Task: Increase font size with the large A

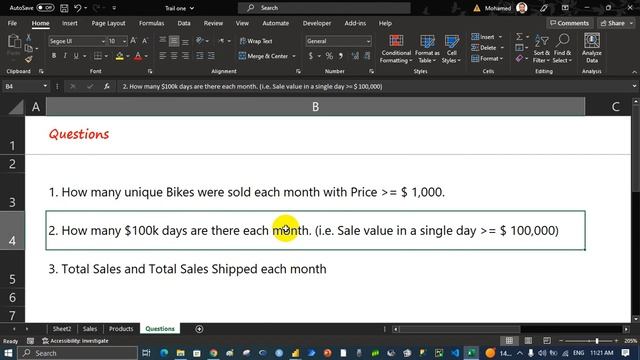Action: click(133, 41)
